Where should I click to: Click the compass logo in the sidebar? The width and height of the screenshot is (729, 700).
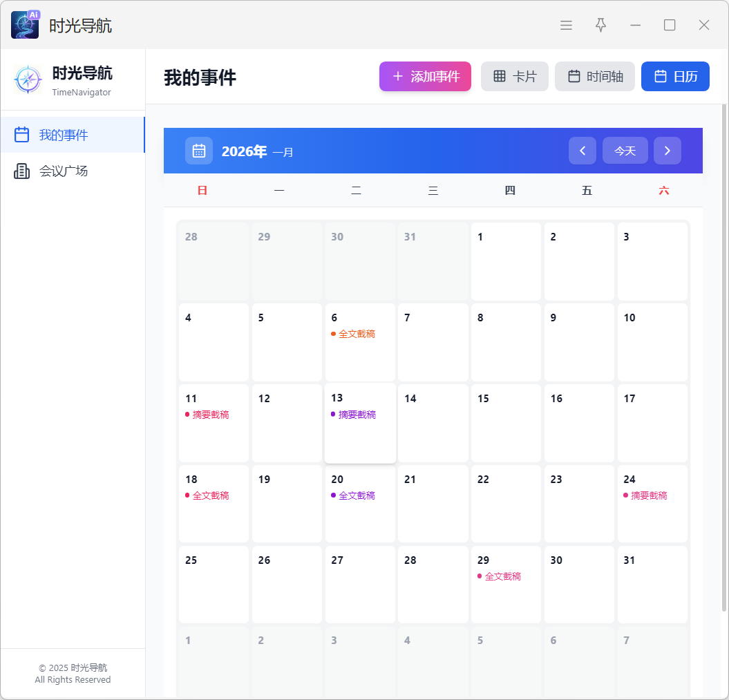point(28,80)
